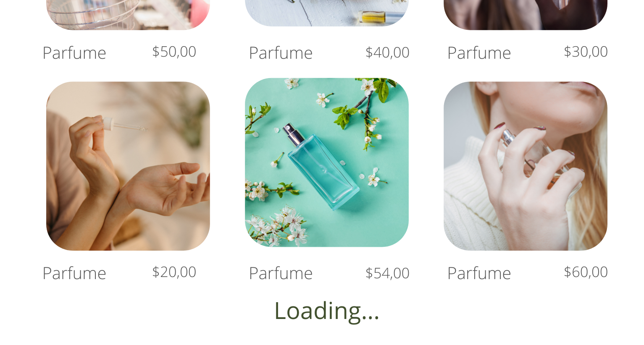Select the $50,00 price label

(x=174, y=52)
